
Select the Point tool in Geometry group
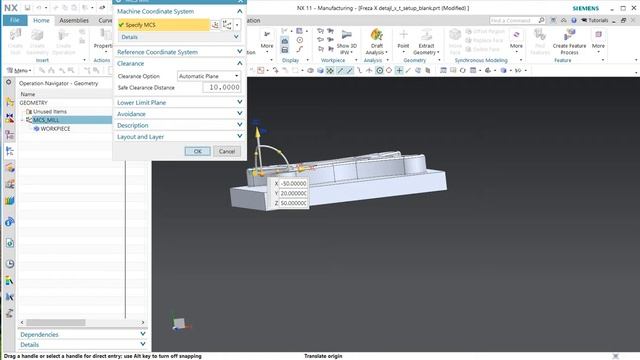(x=403, y=40)
